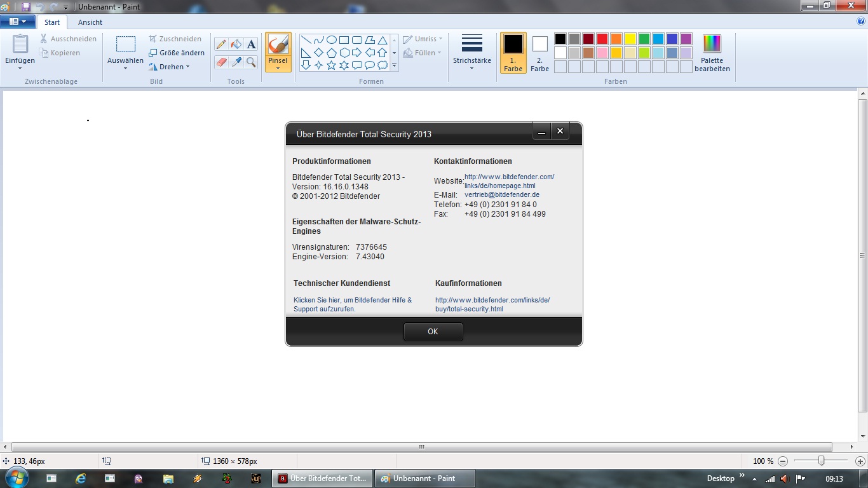Image resolution: width=868 pixels, height=488 pixels.
Task: Choose the diamond shape
Action: (x=318, y=52)
